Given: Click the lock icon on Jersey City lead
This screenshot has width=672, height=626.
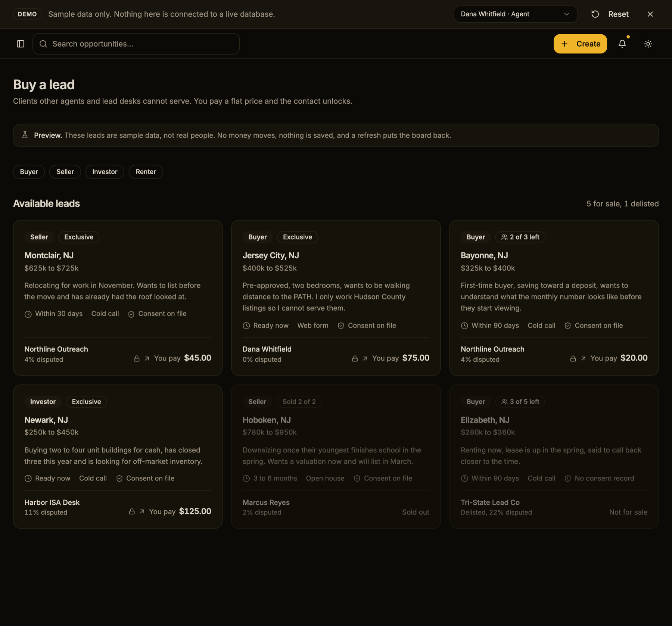Looking at the screenshot, I should [355, 358].
